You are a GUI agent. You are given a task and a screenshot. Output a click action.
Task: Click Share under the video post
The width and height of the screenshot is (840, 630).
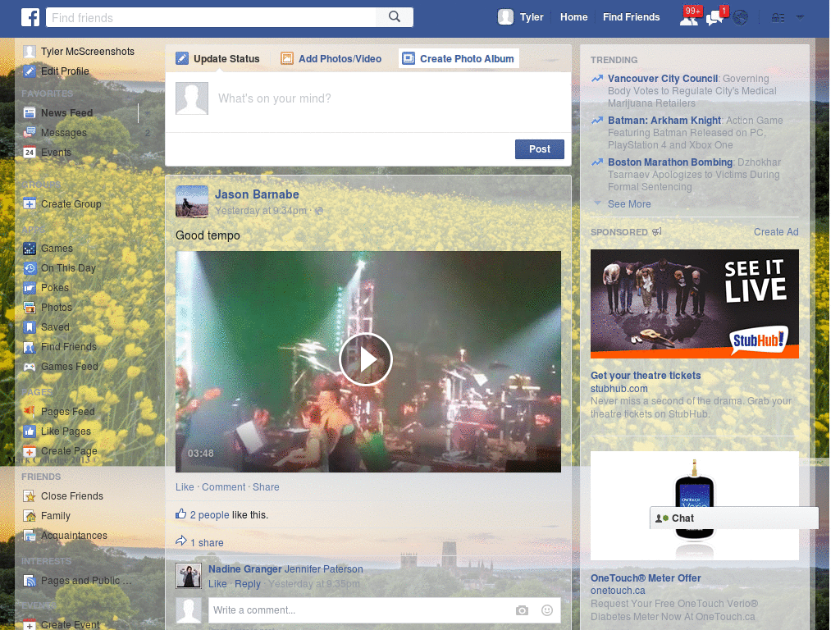pos(266,487)
